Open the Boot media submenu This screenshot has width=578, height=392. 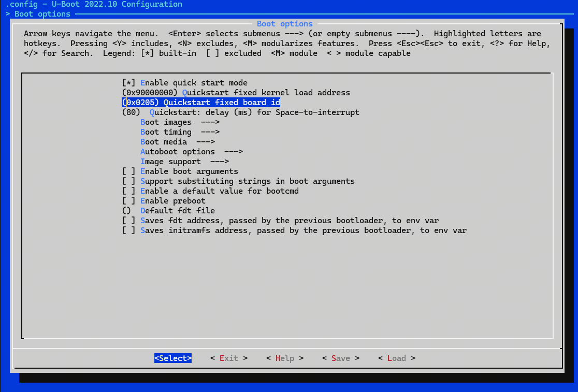click(178, 142)
